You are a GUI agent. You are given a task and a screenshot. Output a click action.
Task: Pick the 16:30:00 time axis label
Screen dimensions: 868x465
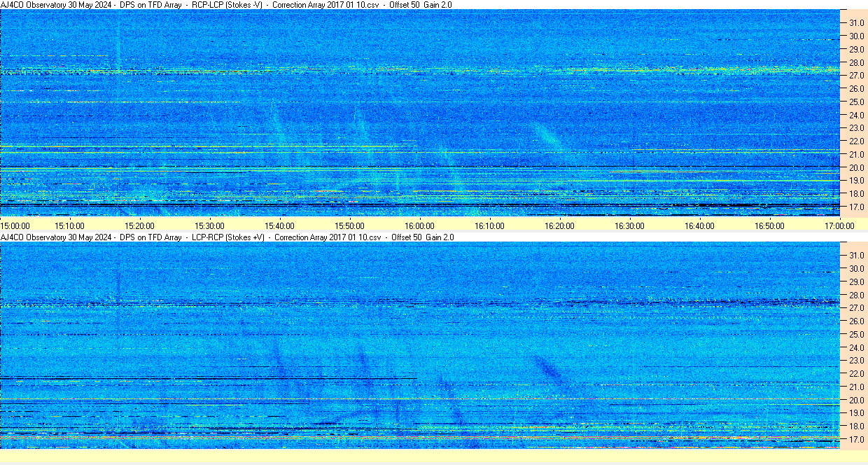(629, 225)
